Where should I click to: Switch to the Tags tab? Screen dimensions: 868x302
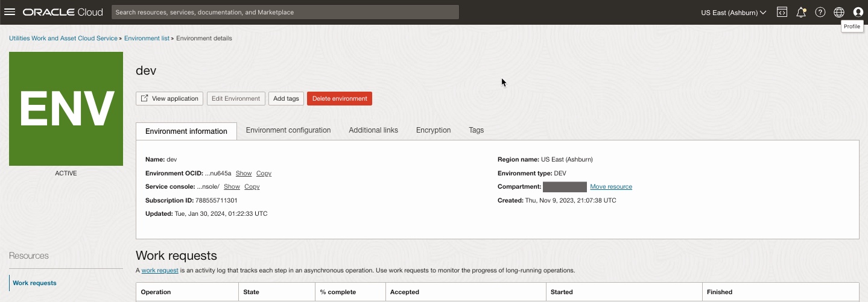[x=476, y=130]
